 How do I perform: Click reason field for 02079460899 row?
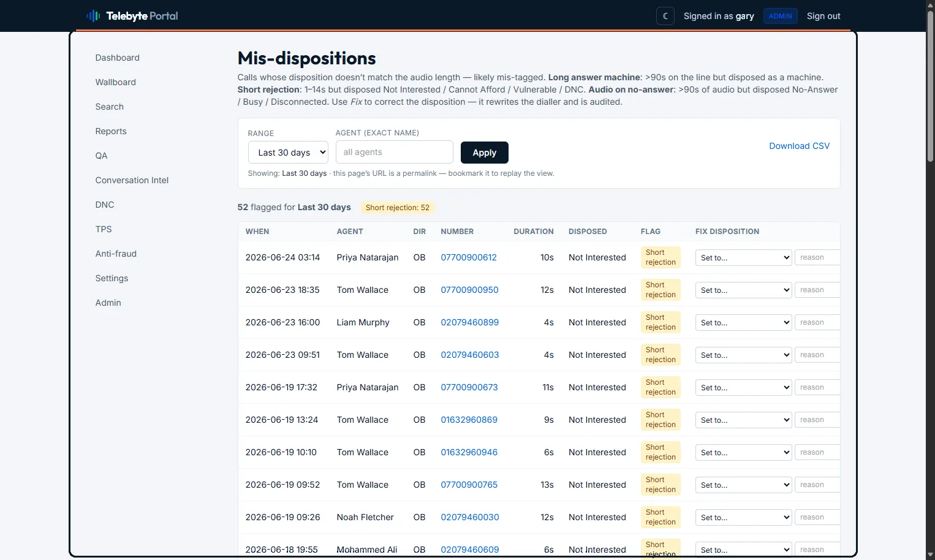(x=817, y=322)
